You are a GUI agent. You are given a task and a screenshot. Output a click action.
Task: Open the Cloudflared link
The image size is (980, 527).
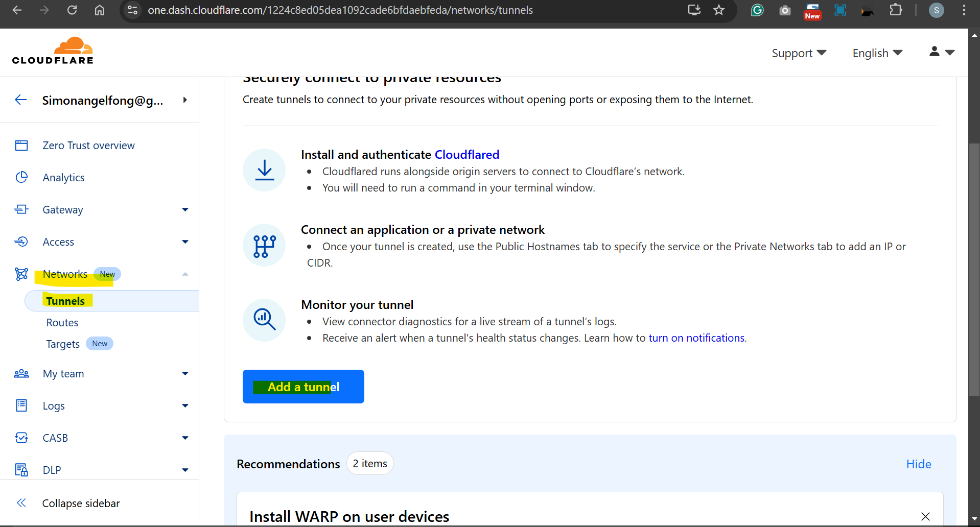click(467, 155)
